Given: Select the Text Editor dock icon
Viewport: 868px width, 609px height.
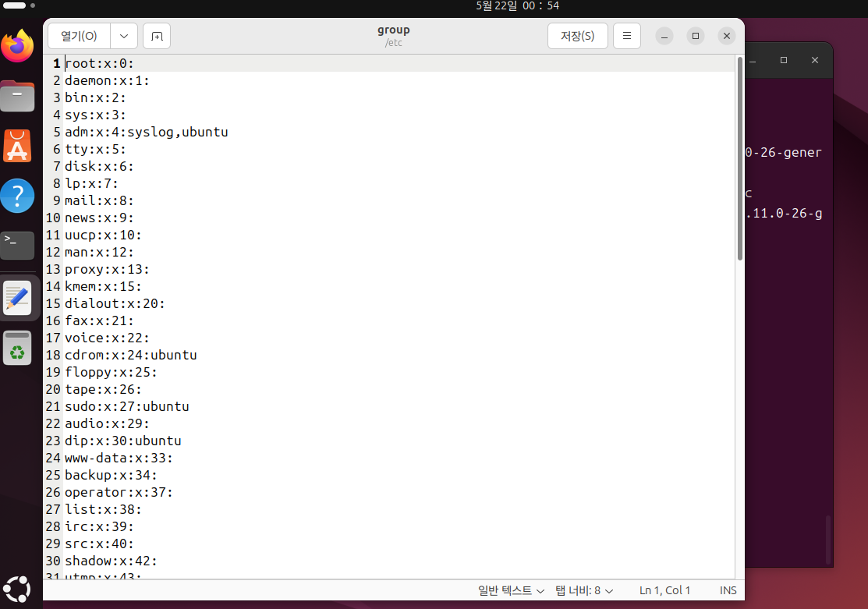Looking at the screenshot, I should point(17,298).
